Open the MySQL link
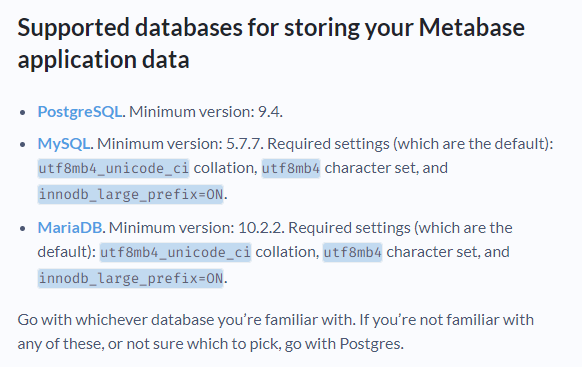The image size is (582, 367). [63, 144]
